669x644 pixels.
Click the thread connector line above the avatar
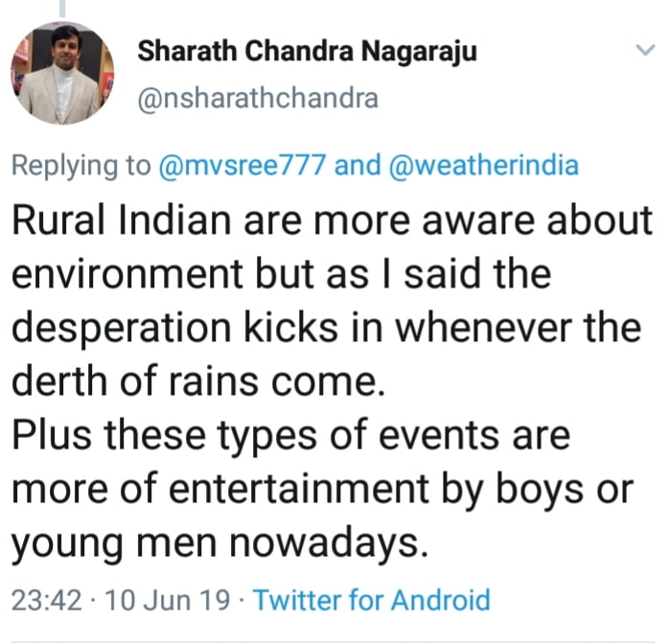pos(61,10)
